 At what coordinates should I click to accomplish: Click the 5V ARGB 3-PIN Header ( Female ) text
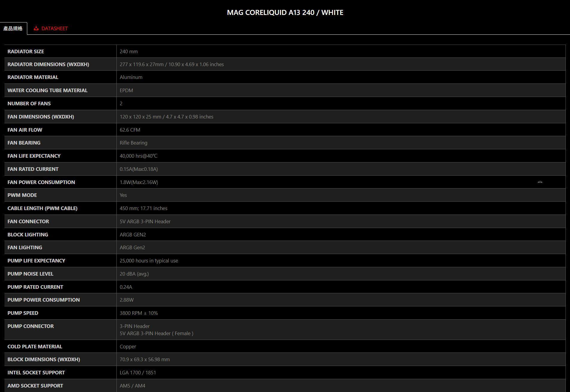[x=156, y=333]
